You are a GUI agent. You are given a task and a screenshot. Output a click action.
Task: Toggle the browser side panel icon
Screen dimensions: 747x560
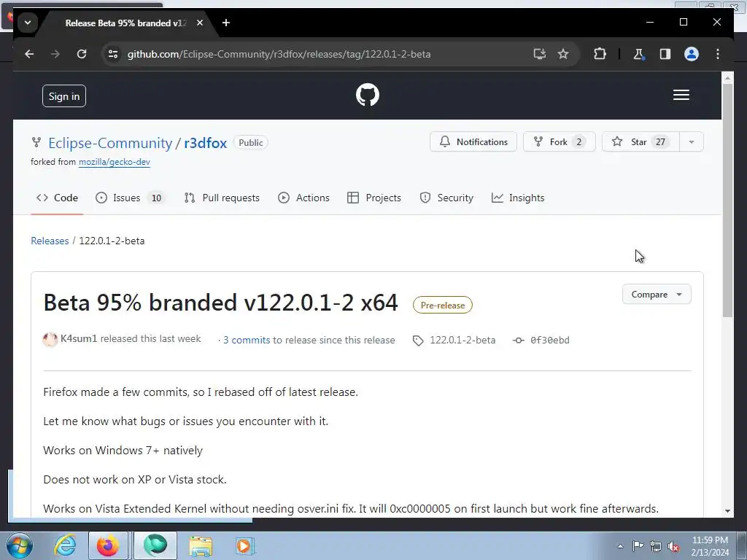(665, 54)
